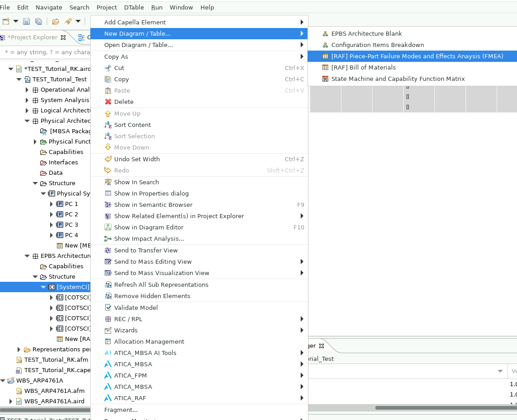517x420 pixels.
Task: Expand the System Analysis tree node
Action: coord(27,100)
